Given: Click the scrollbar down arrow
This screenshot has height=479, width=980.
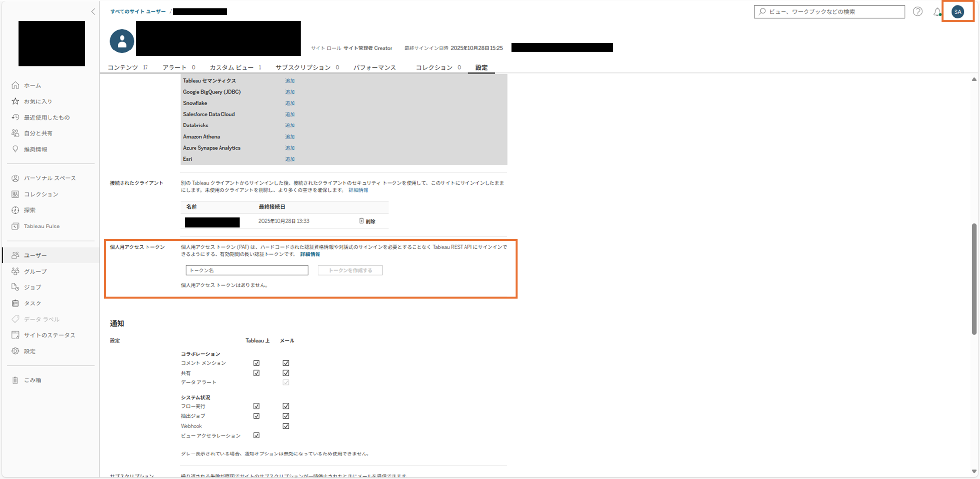Looking at the screenshot, I should coord(974,472).
